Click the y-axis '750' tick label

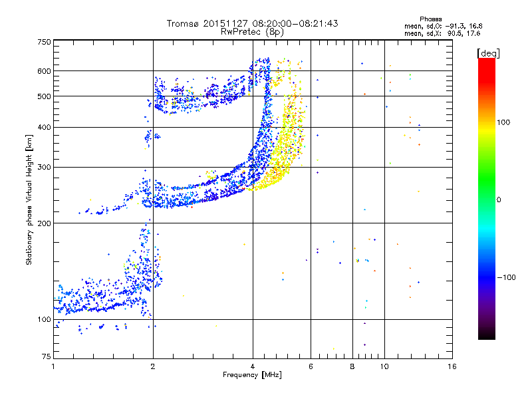point(44,42)
